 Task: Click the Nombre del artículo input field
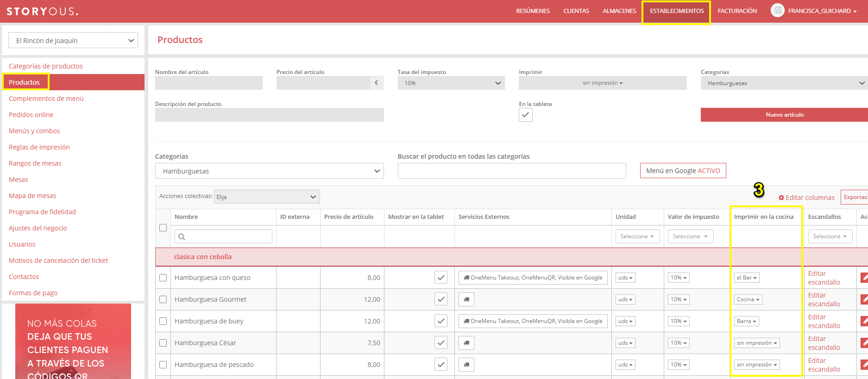pyautogui.click(x=209, y=83)
